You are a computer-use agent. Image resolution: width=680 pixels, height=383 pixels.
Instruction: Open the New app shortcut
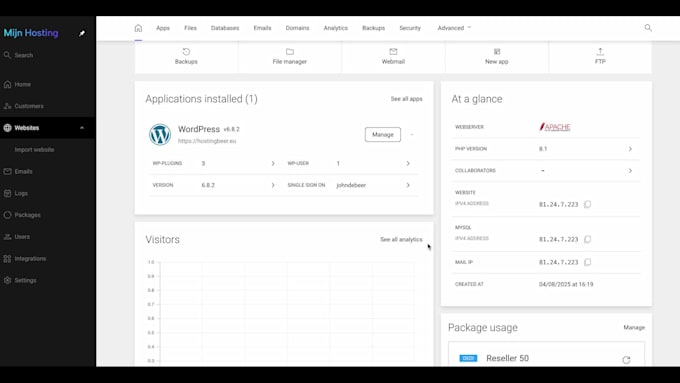point(497,56)
